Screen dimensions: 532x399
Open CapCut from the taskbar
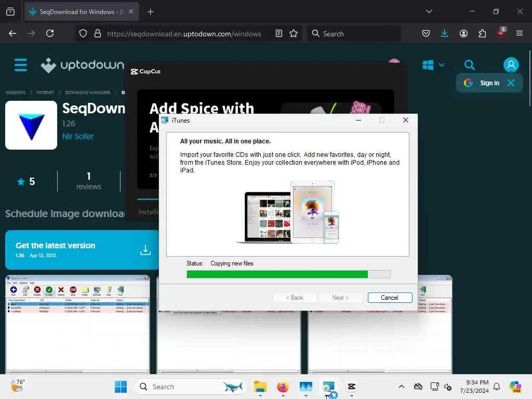click(352, 387)
